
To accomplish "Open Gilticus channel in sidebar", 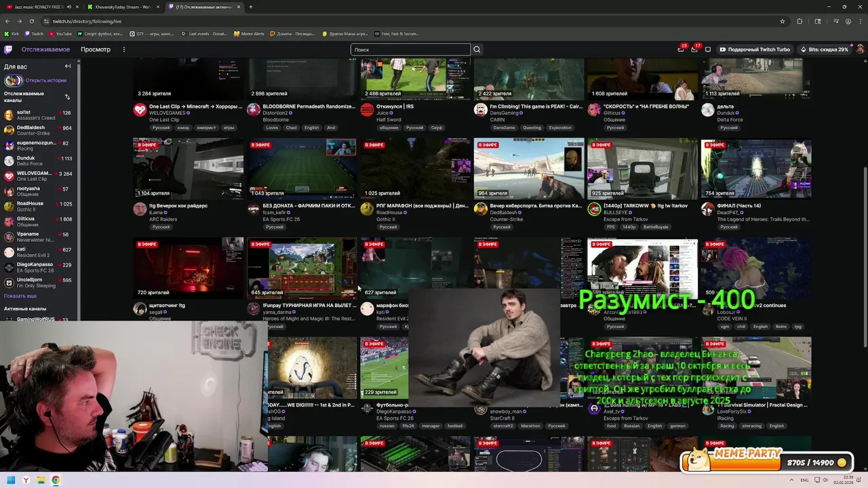I will click(38, 222).
